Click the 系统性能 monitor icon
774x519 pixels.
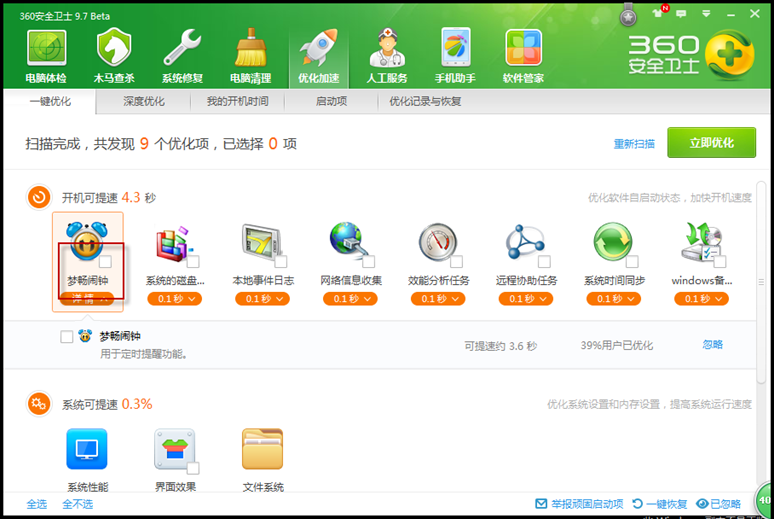pyautogui.click(x=87, y=448)
